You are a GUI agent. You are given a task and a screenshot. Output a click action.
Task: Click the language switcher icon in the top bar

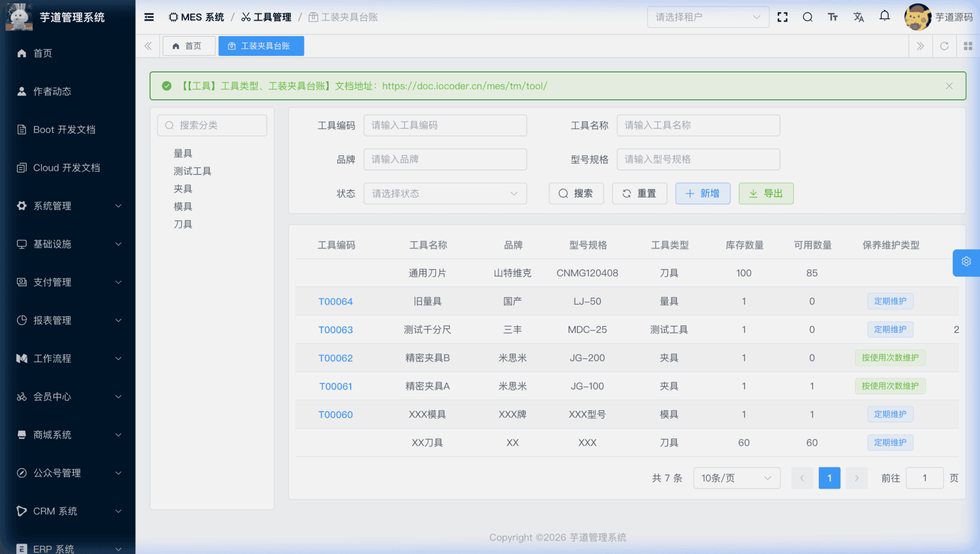click(859, 17)
